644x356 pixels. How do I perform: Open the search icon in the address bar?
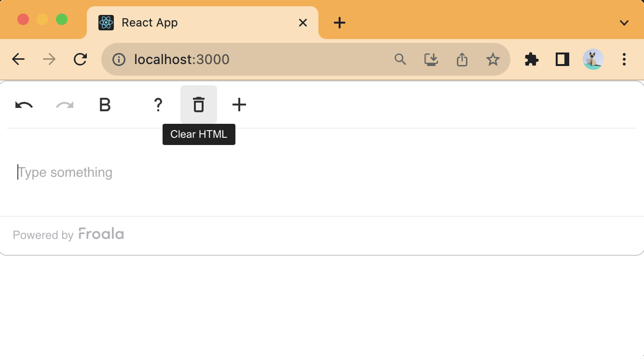coord(400,59)
